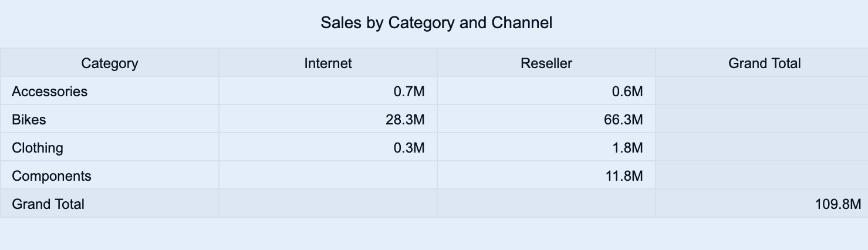Viewport: 868px width, 250px height.
Task: Select Components Reseller value 11.8M
Action: (624, 176)
